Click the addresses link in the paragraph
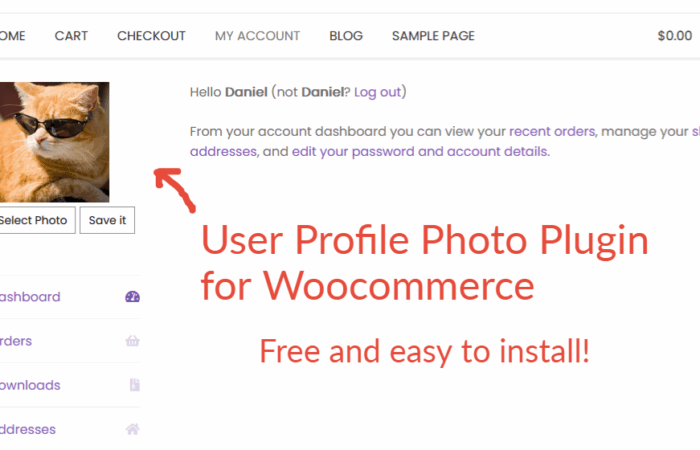 coord(223,152)
